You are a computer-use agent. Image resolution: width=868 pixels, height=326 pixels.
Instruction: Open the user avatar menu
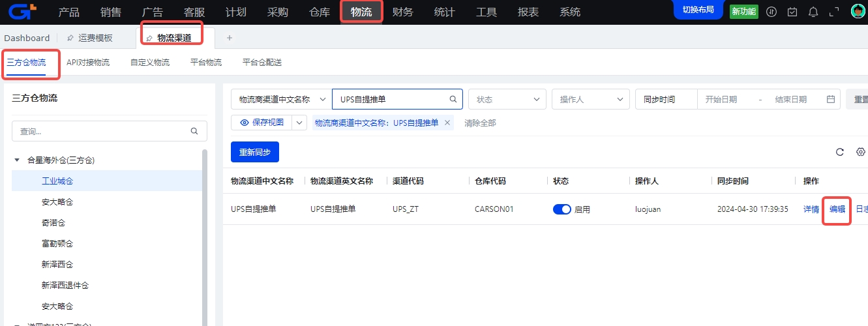coord(858,12)
